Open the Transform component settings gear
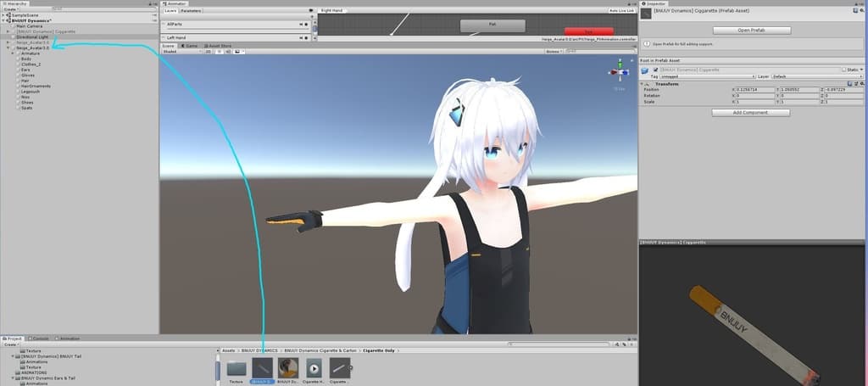The width and height of the screenshot is (868, 386). 860,84
